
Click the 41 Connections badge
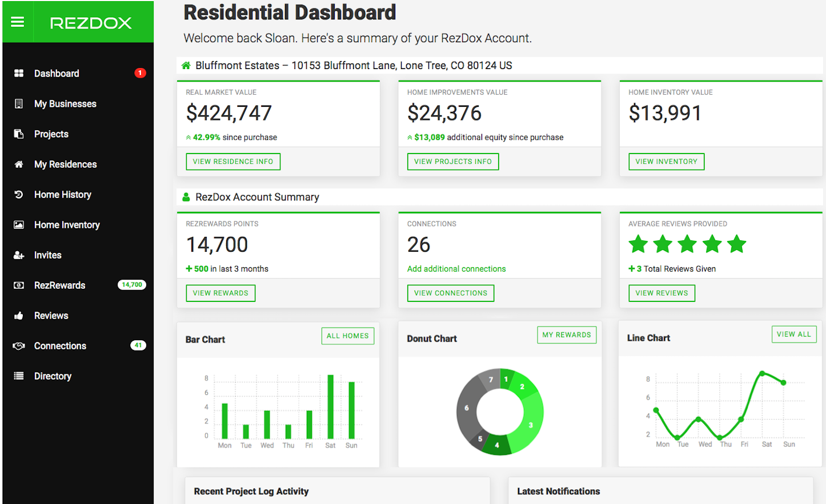tap(138, 345)
